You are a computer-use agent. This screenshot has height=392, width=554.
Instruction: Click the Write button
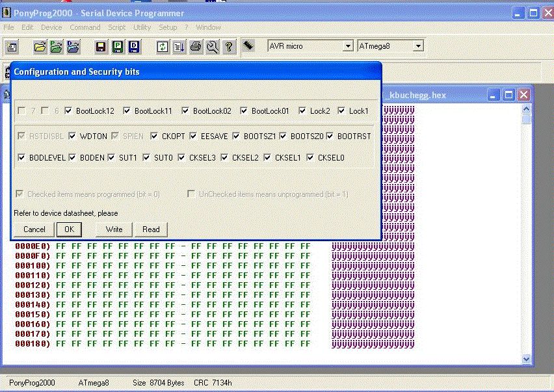(114, 229)
